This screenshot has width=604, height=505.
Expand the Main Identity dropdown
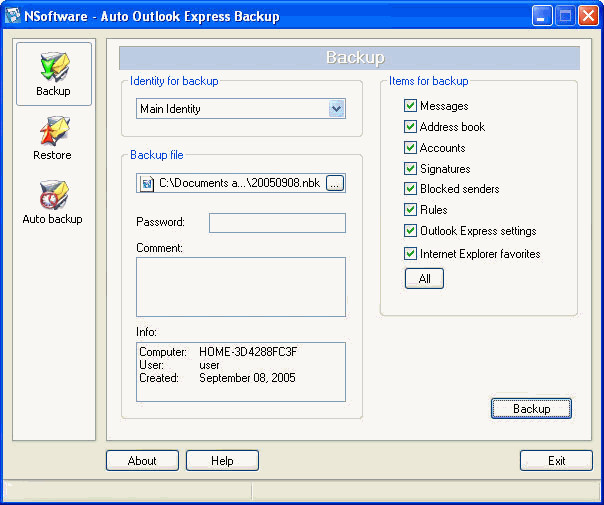coord(337,109)
